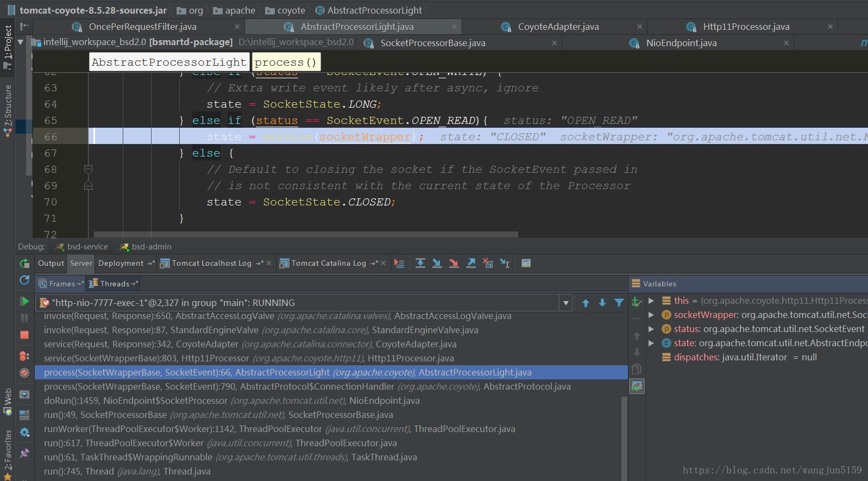
Task: Click Show Execution Point icon
Action: [x=399, y=264]
